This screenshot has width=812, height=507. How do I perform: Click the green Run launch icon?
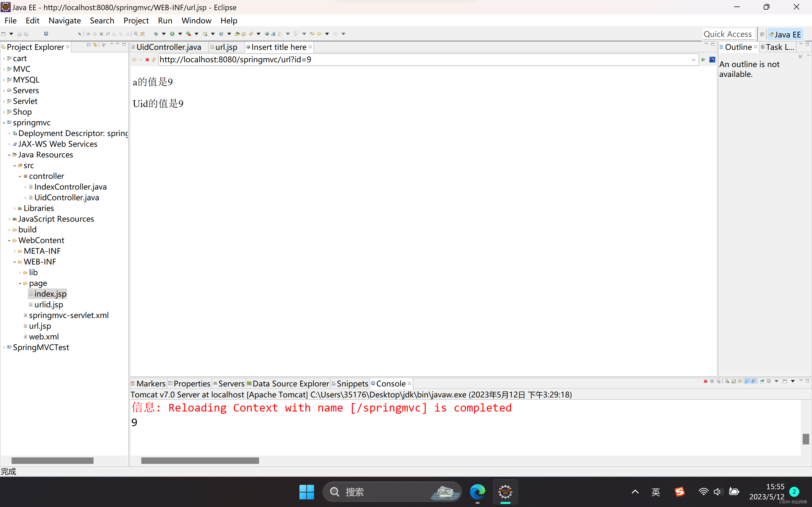pyautogui.click(x=172, y=34)
